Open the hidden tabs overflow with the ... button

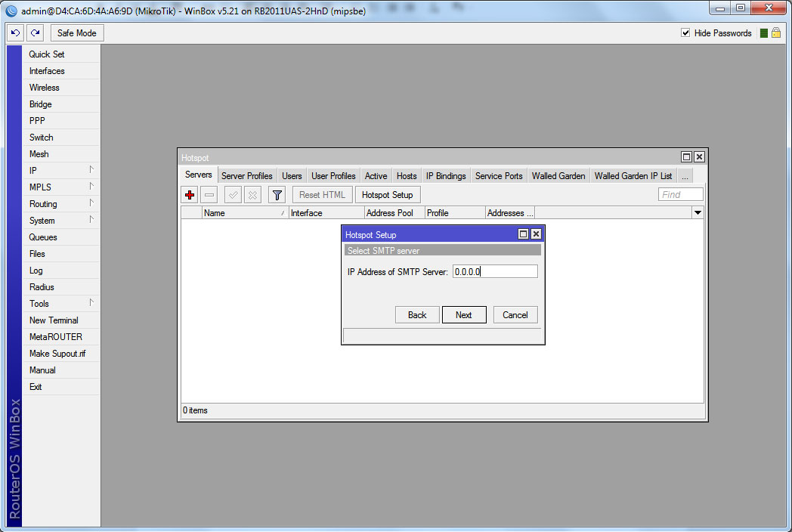[685, 175]
